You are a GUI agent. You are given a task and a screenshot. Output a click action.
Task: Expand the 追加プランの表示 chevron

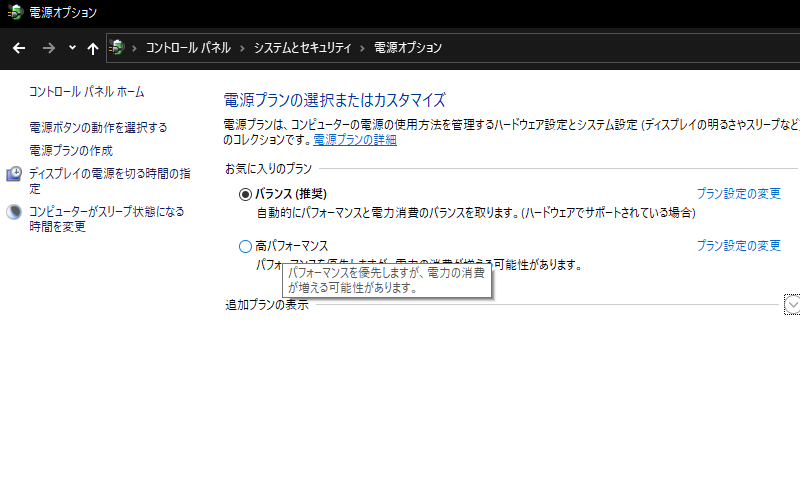point(792,305)
